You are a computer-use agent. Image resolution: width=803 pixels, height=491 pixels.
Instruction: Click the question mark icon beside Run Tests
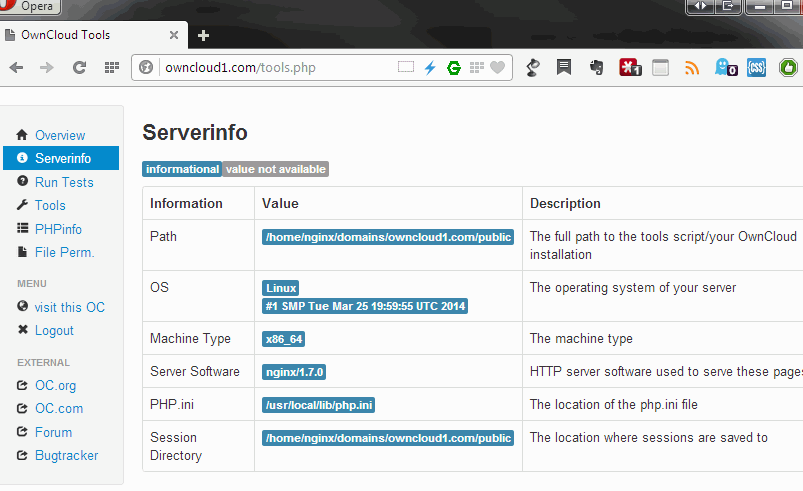click(22, 181)
